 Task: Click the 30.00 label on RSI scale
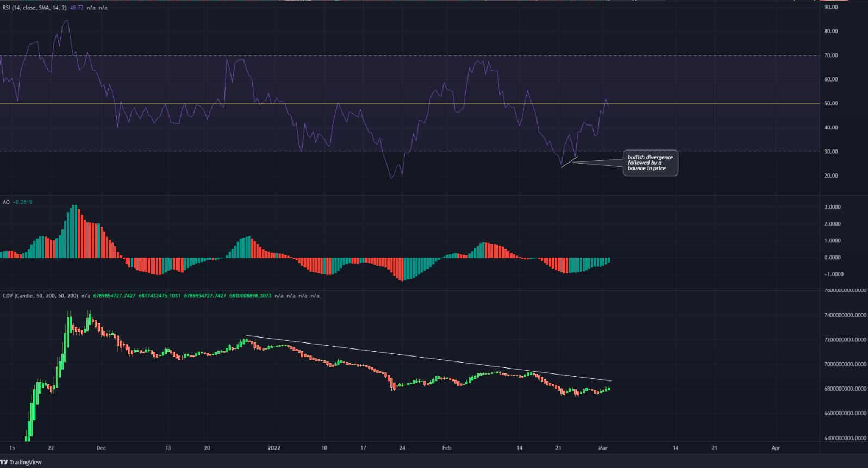830,152
